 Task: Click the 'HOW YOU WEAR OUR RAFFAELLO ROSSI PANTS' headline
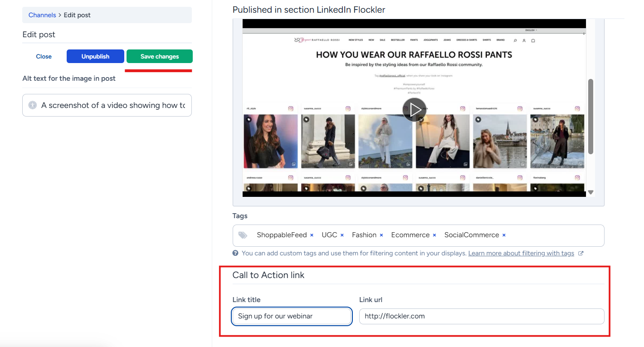pos(414,55)
